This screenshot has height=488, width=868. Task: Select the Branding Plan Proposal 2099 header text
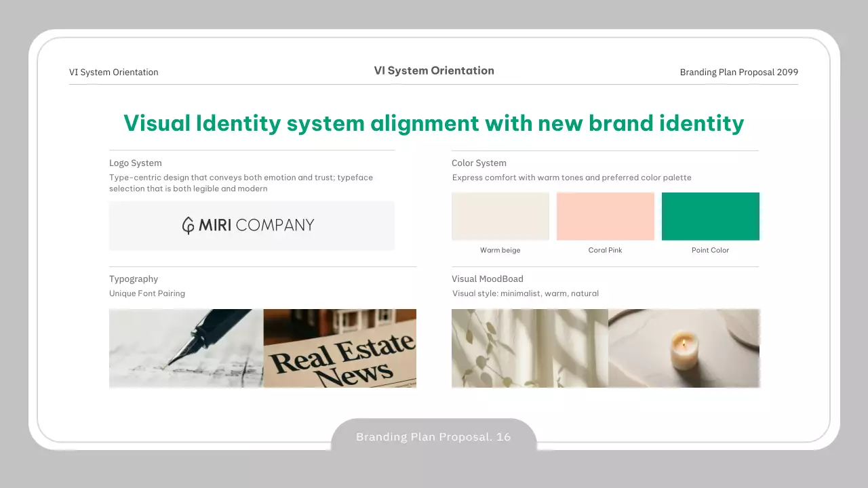(738, 73)
